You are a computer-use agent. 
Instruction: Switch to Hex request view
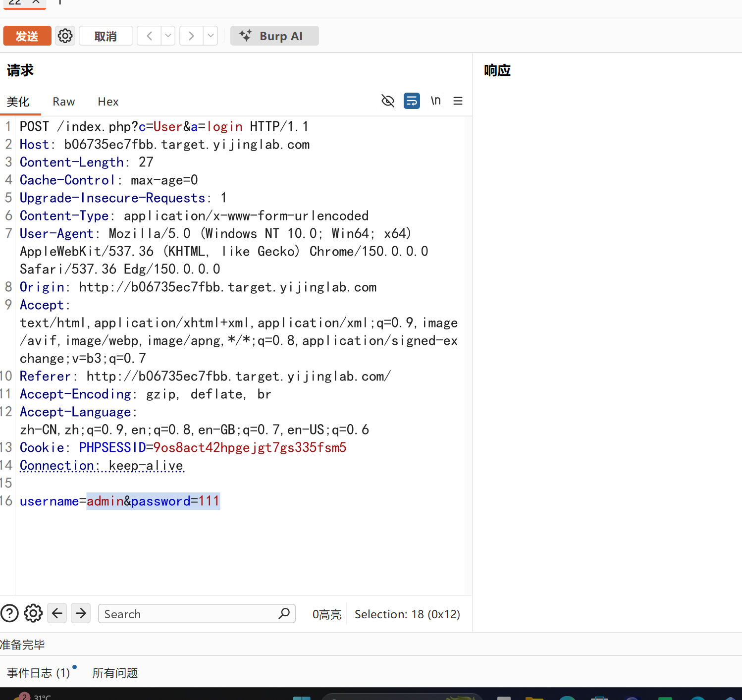108,102
